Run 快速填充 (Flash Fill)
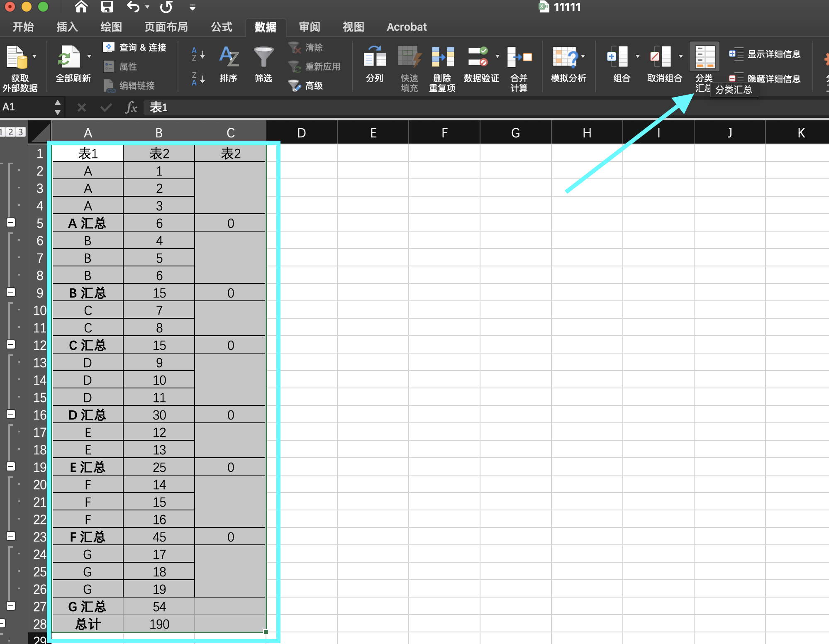The height and width of the screenshot is (644, 829). pos(408,66)
